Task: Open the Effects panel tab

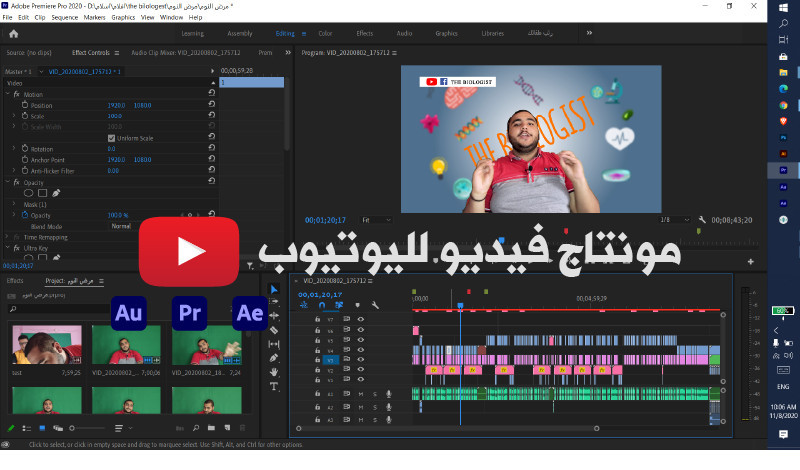Action: point(15,281)
